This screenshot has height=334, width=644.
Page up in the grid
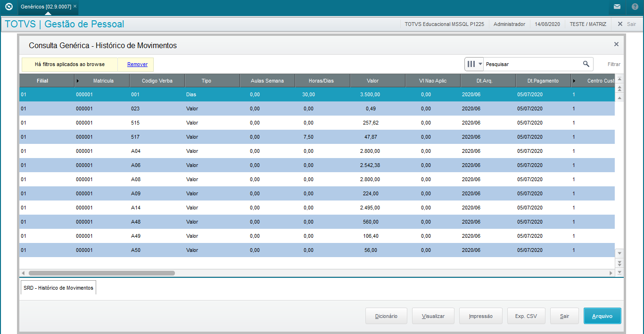coord(619,88)
